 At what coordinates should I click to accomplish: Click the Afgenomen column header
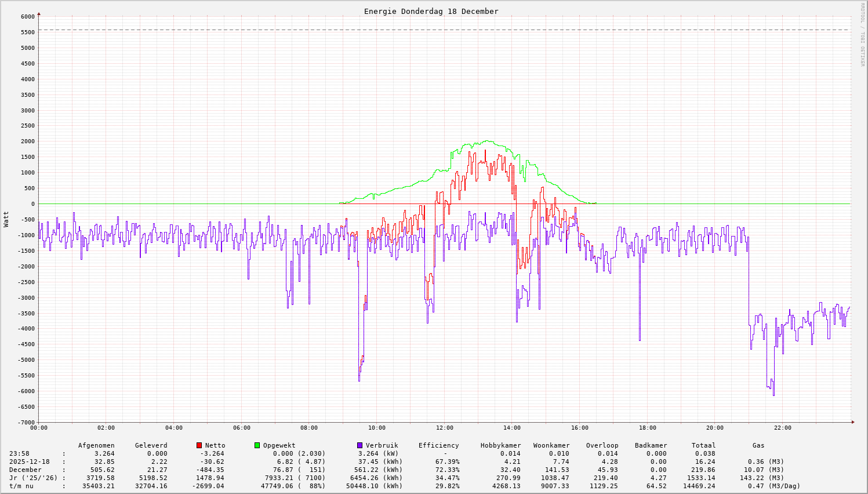[x=96, y=445]
